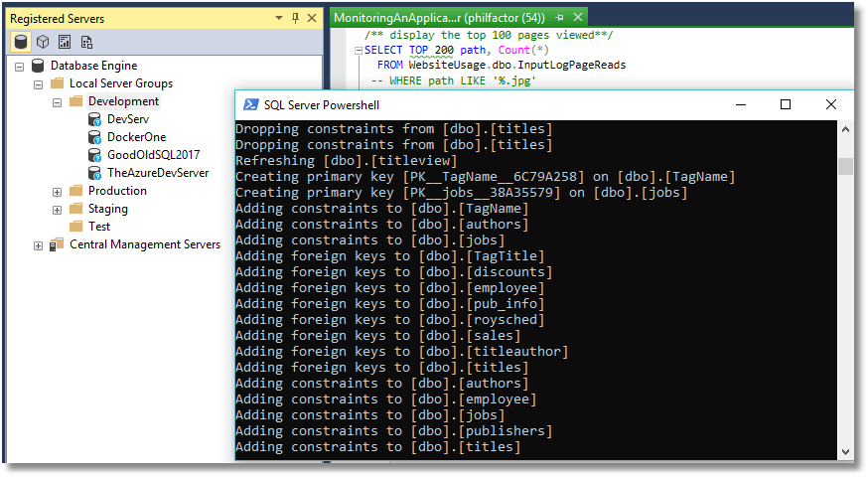The width and height of the screenshot is (868, 477).
Task: Open the Registered Servers window position menu
Action: pos(279,18)
